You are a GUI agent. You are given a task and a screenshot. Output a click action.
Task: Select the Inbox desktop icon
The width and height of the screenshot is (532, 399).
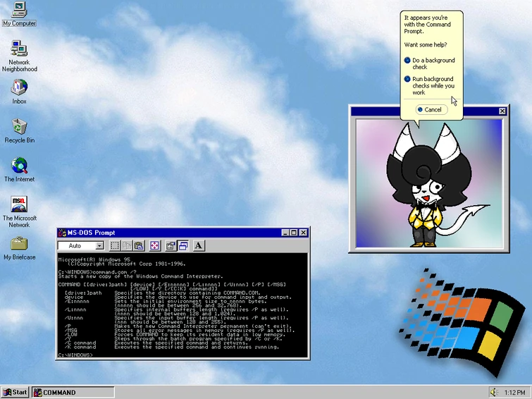[19, 92]
